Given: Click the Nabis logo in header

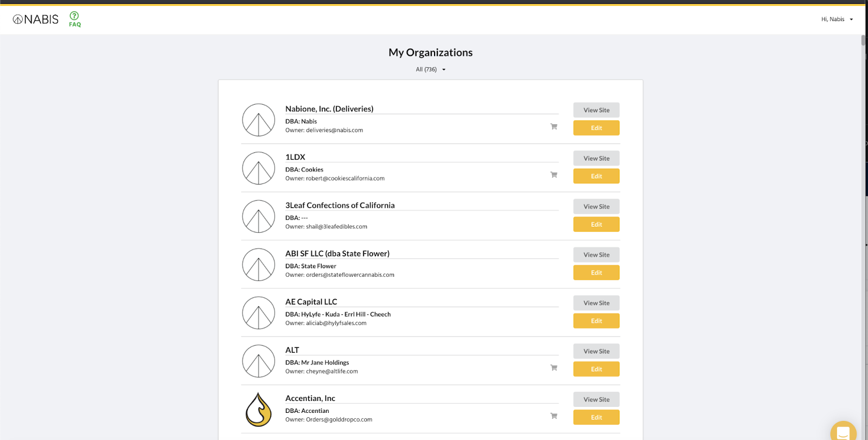Looking at the screenshot, I should pos(36,20).
